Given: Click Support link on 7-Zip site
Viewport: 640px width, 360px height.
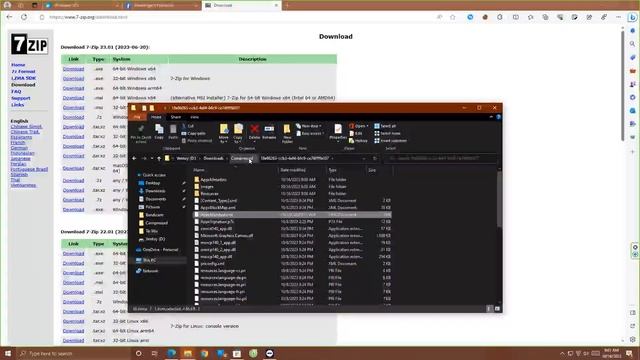Looking at the screenshot, I should click(x=20, y=98).
